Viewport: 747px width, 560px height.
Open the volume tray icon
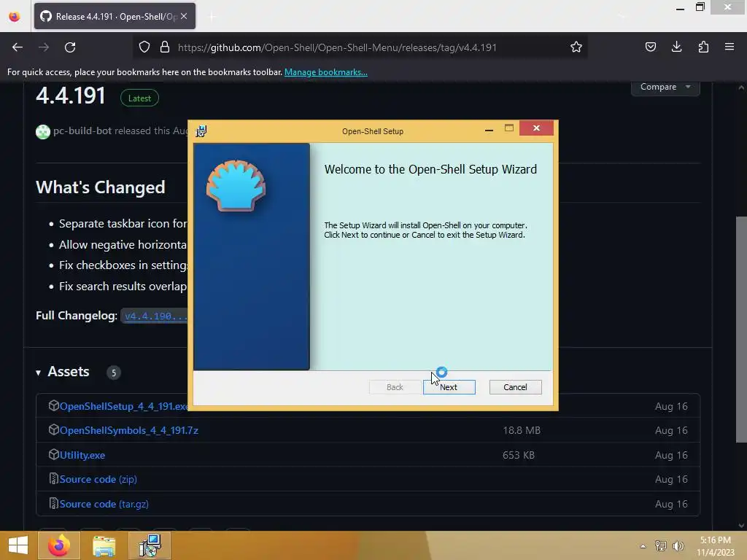pos(678,546)
